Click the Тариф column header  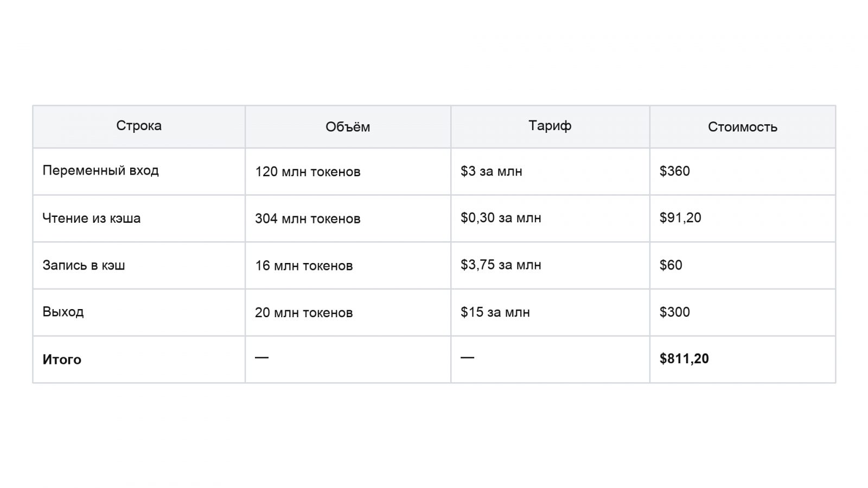(x=550, y=126)
